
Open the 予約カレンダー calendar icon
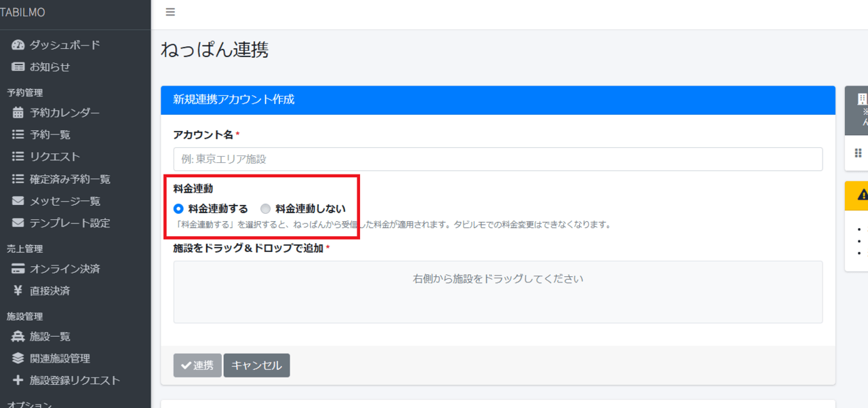tap(18, 113)
